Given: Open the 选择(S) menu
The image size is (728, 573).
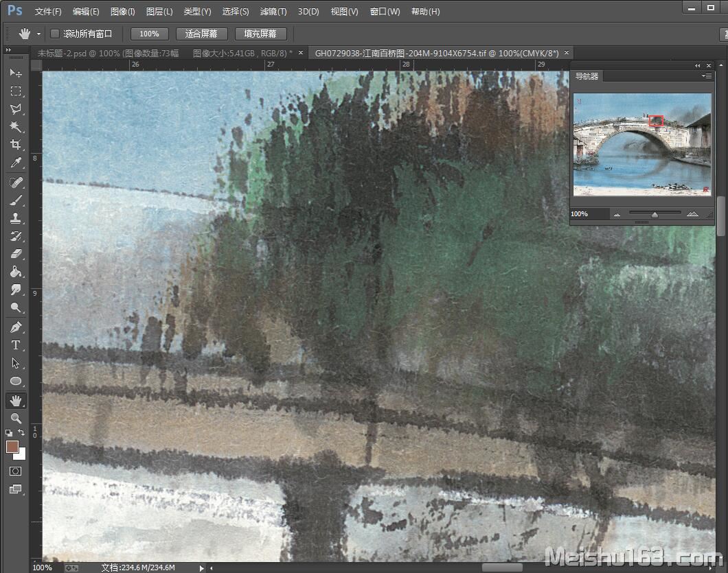Looking at the screenshot, I should pos(236,11).
